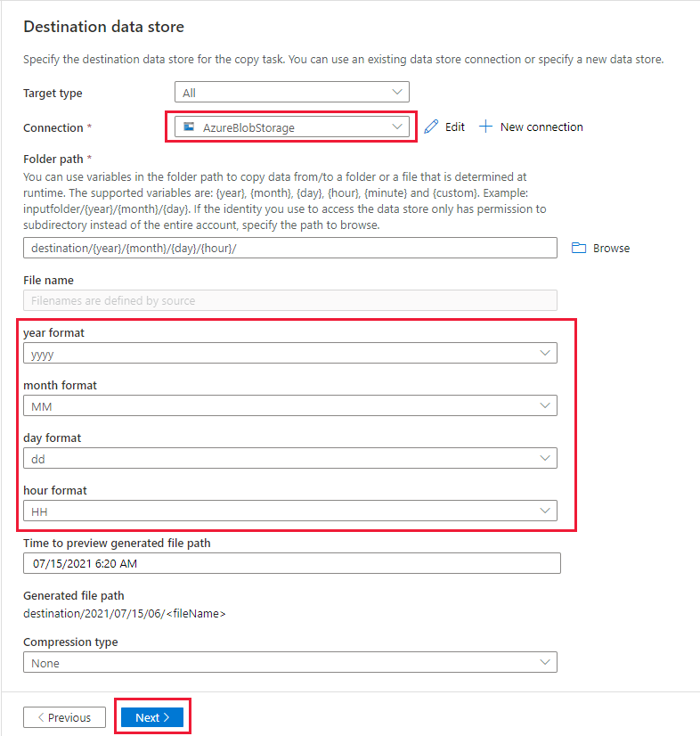This screenshot has height=736, width=700.
Task: Click the Next button
Action: click(x=151, y=716)
